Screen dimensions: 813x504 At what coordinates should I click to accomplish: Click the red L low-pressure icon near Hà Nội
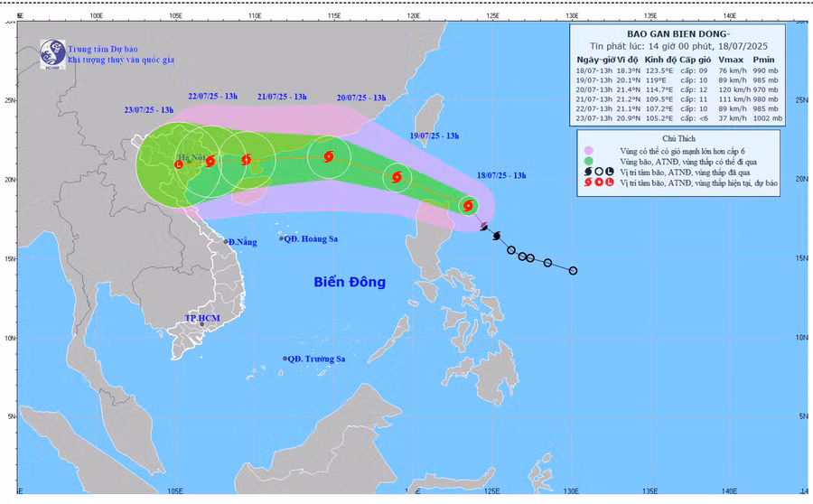[179, 164]
